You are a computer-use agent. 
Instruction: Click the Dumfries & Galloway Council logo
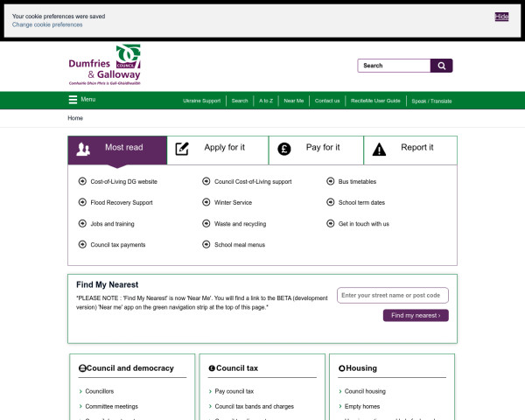coord(105,65)
